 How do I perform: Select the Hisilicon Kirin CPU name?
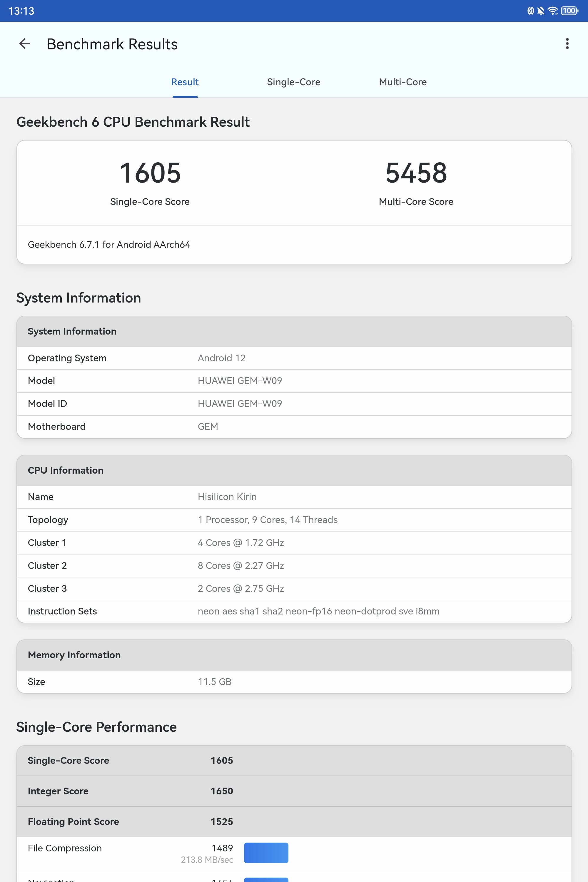click(x=227, y=497)
